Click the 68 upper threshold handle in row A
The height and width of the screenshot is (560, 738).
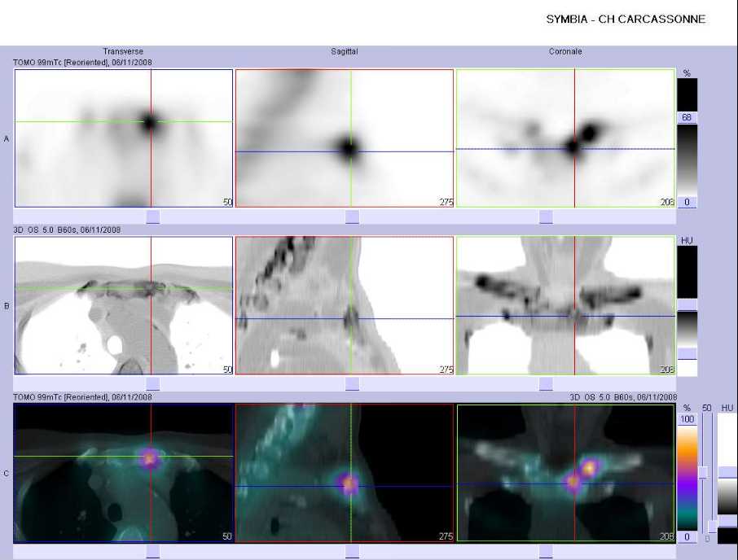[x=687, y=117]
